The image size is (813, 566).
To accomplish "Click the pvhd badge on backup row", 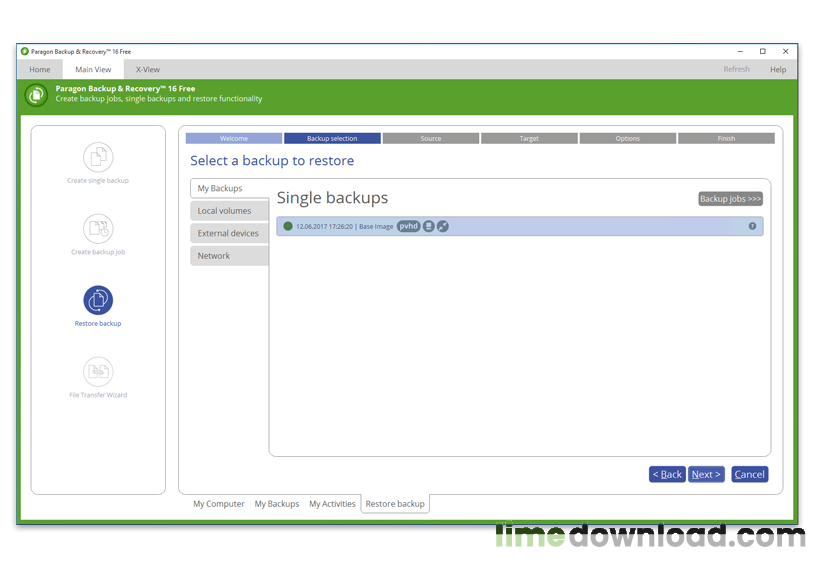I will coord(409,227).
